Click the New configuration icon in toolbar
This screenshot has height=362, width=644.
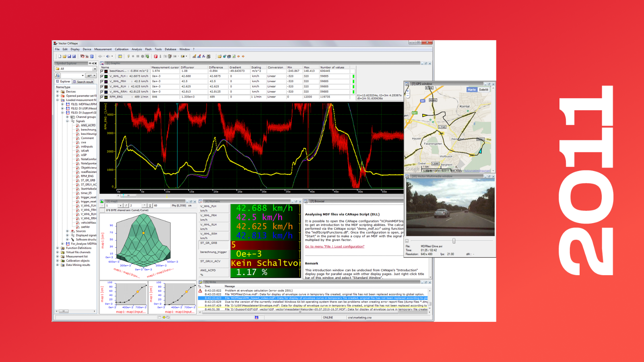pyautogui.click(x=60, y=56)
